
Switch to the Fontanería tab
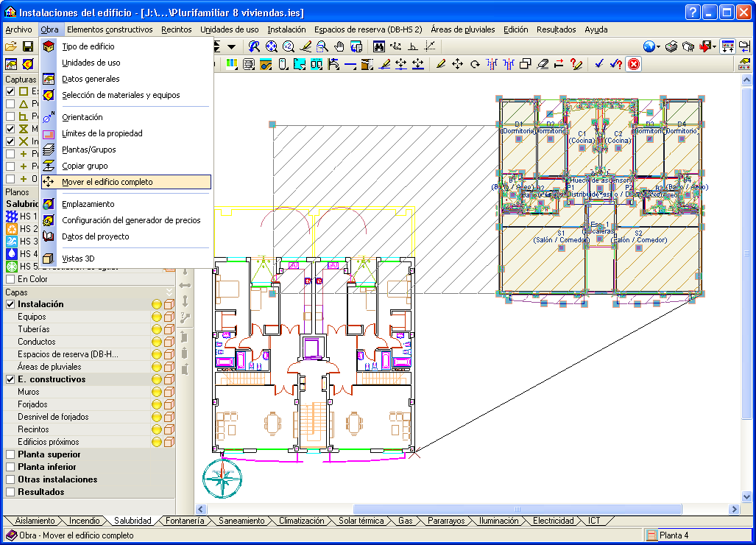pos(185,521)
